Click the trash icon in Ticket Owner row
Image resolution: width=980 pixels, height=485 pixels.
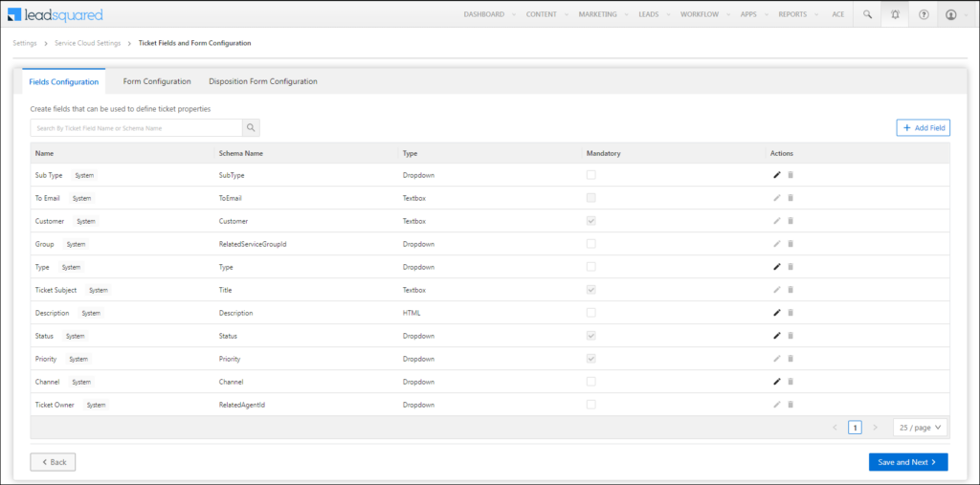pyautogui.click(x=790, y=405)
